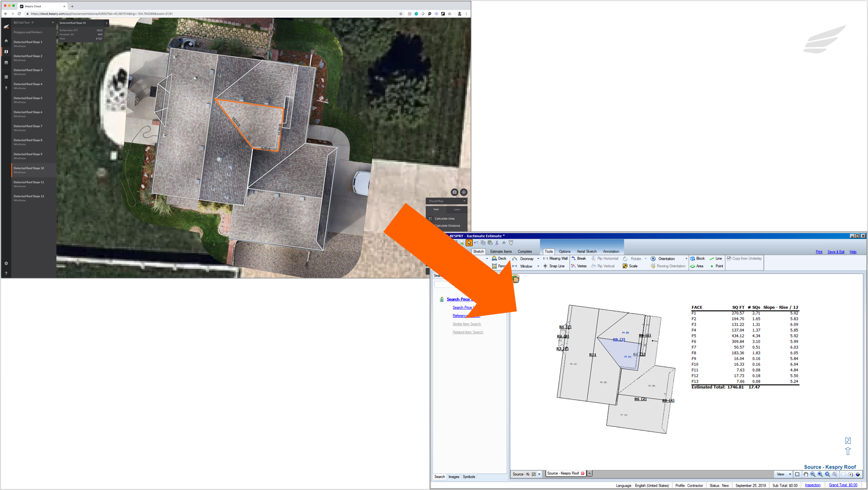Switch to the Aerial Sketch tab
Screen dimensions: 868x490
586,252
